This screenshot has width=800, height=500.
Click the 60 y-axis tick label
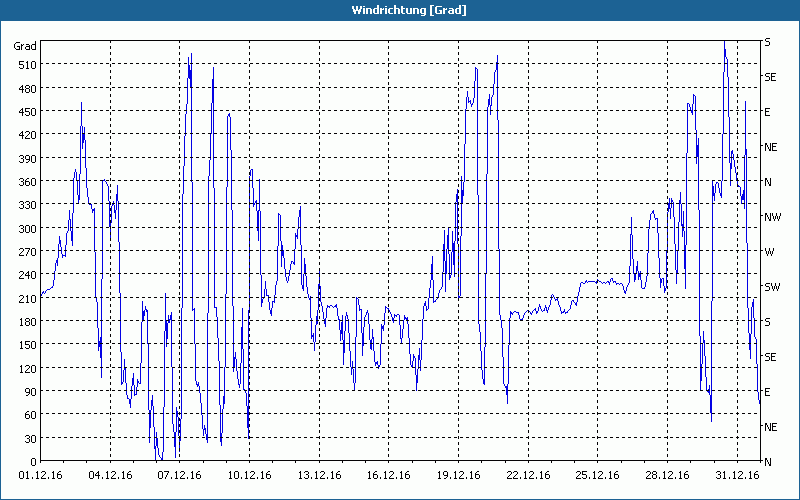[30, 415]
